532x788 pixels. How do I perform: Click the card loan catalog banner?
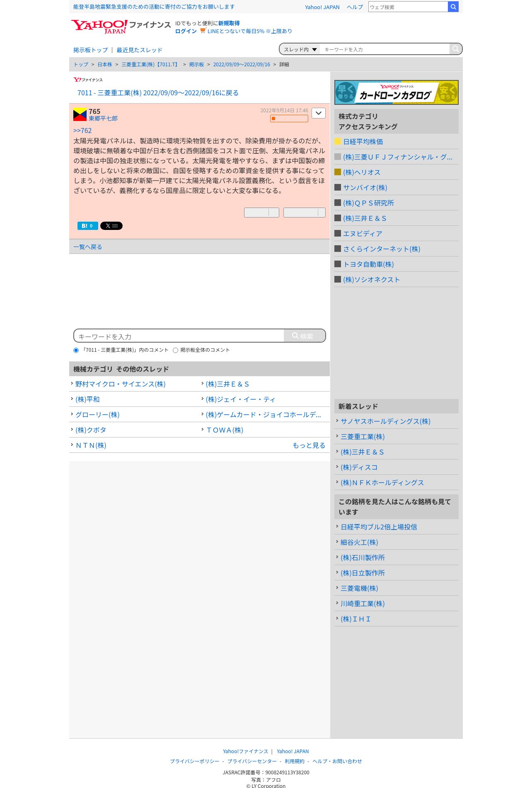pos(397,92)
